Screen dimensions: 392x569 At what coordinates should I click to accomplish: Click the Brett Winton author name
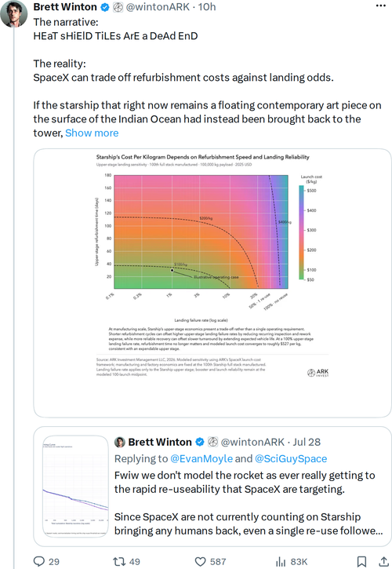coord(65,7)
